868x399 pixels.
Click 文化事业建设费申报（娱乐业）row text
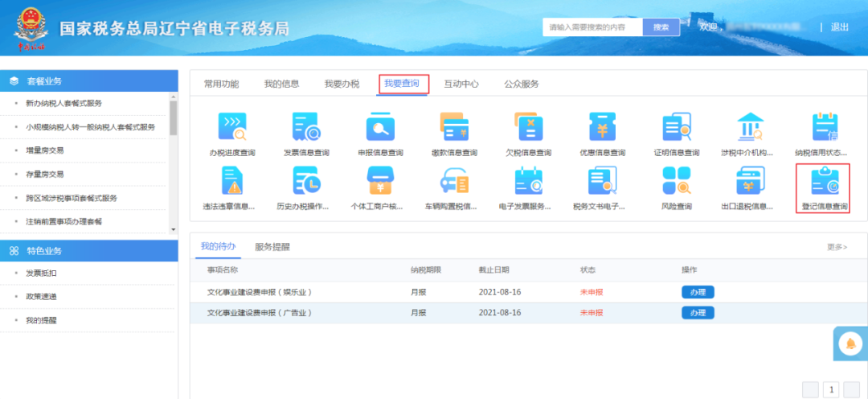click(260, 292)
